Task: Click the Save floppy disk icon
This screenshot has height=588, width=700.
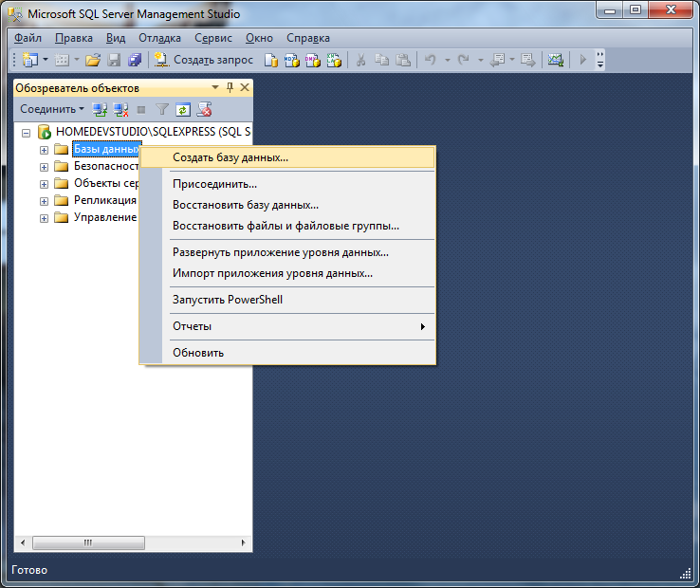Action: pos(114,60)
